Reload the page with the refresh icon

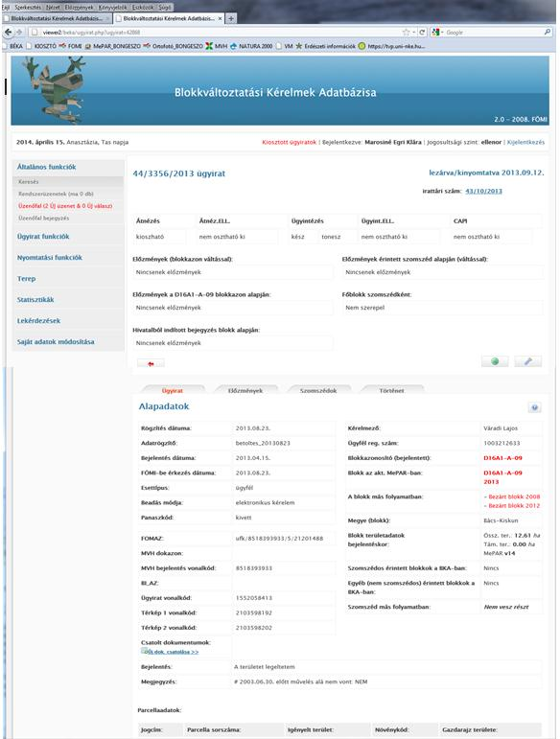click(422, 32)
